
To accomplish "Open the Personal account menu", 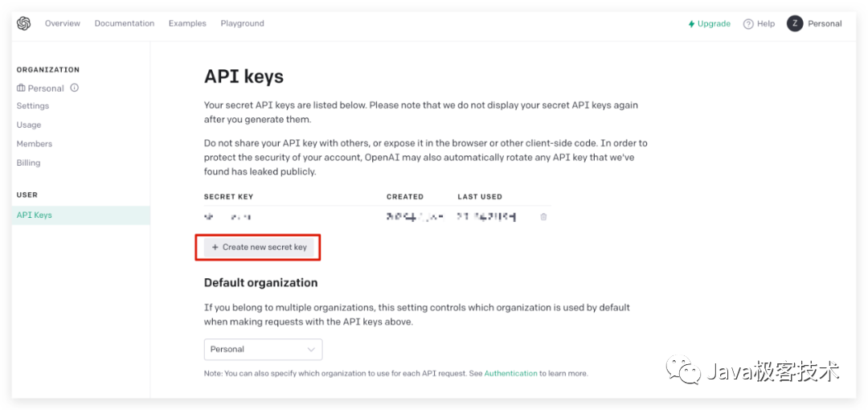I will click(825, 24).
